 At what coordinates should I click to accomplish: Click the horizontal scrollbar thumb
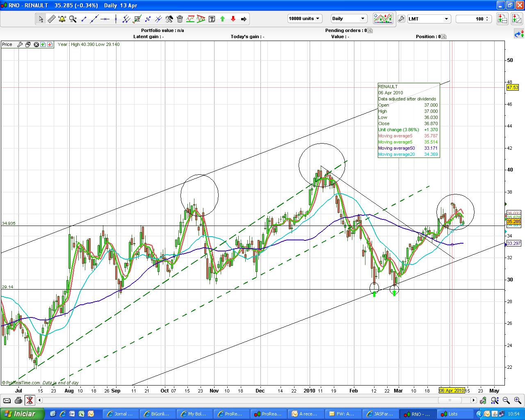click(x=450, y=400)
